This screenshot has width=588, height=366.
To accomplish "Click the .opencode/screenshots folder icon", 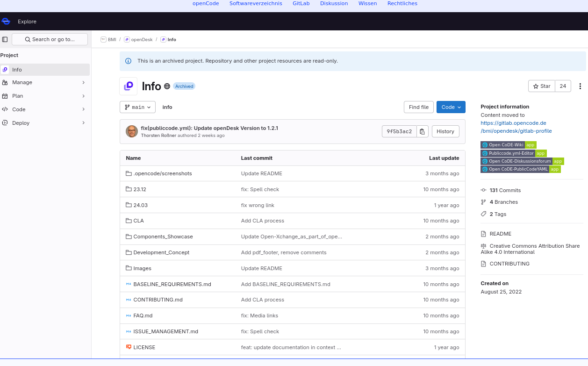I will click(x=129, y=173).
